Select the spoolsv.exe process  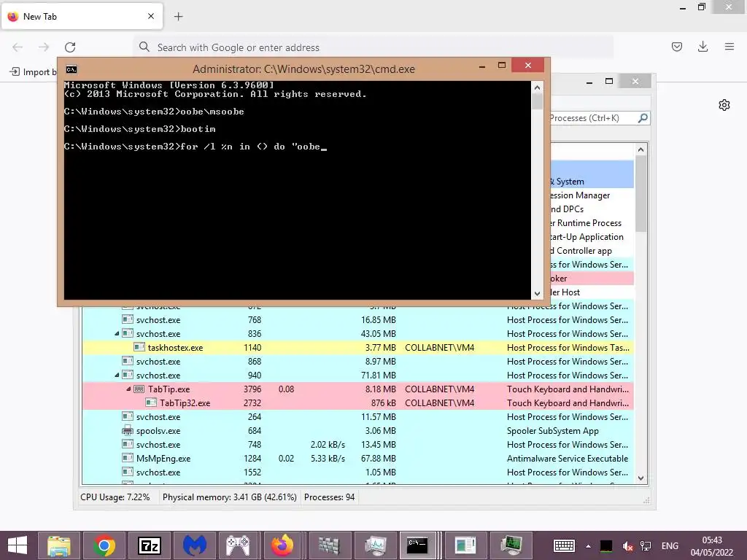358,430
